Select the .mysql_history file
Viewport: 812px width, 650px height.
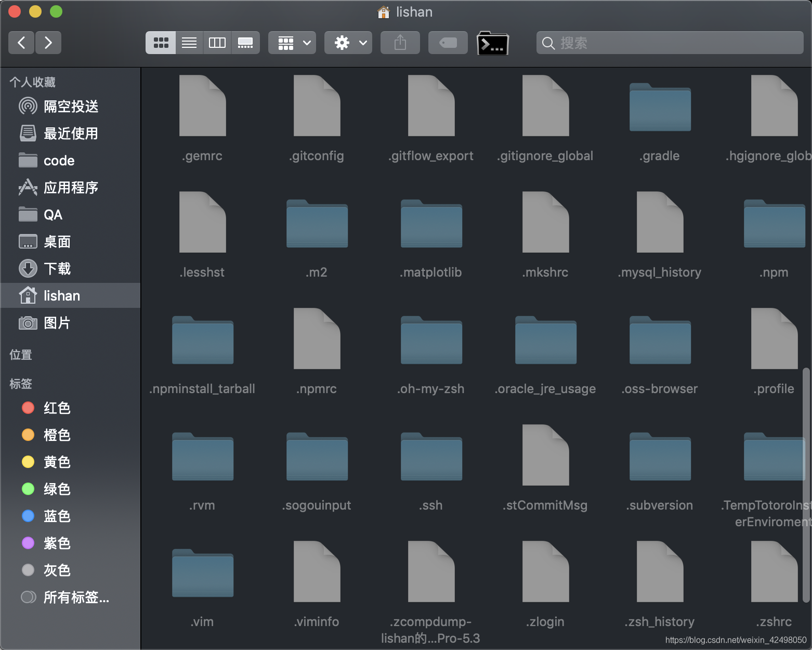pos(660,222)
